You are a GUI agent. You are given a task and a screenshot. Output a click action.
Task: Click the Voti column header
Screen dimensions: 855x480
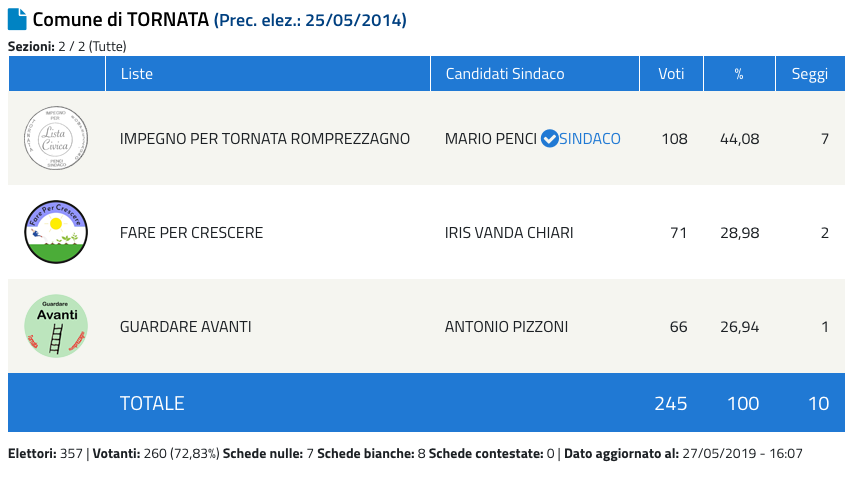click(x=671, y=74)
